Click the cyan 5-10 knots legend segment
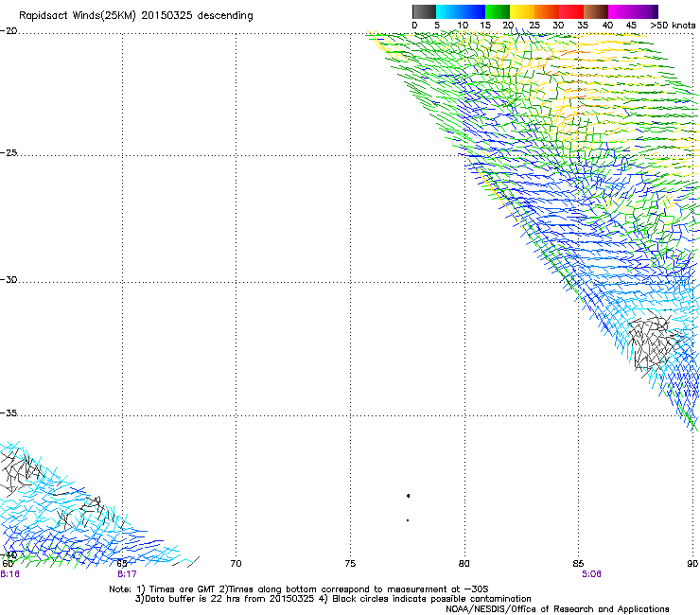The image size is (700, 615). click(x=448, y=11)
